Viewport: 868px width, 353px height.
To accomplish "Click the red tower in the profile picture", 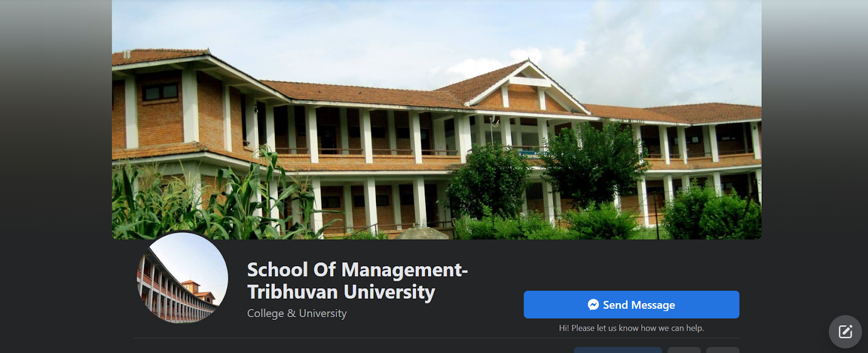I will 190,287.
